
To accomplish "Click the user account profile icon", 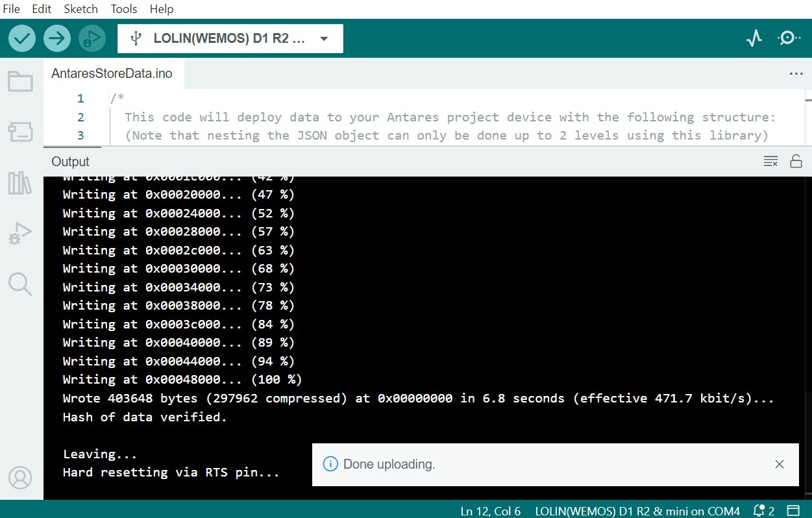I will point(20,478).
